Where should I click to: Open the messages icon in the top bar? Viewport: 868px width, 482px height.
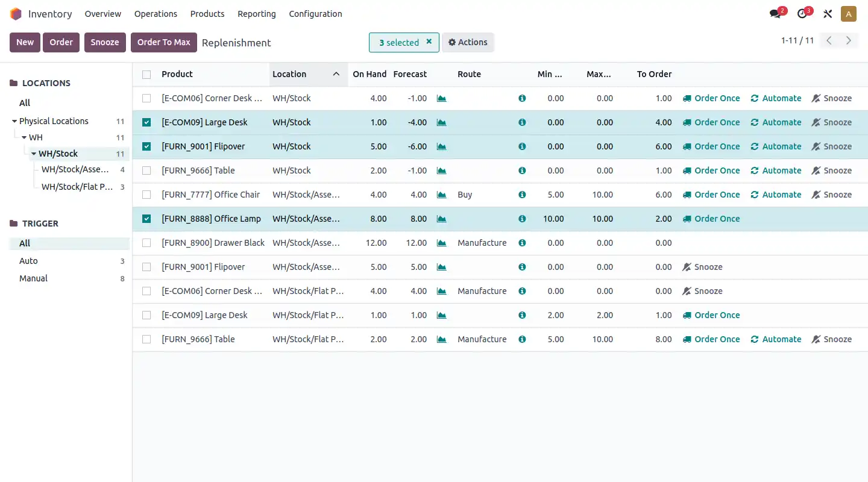coord(776,13)
